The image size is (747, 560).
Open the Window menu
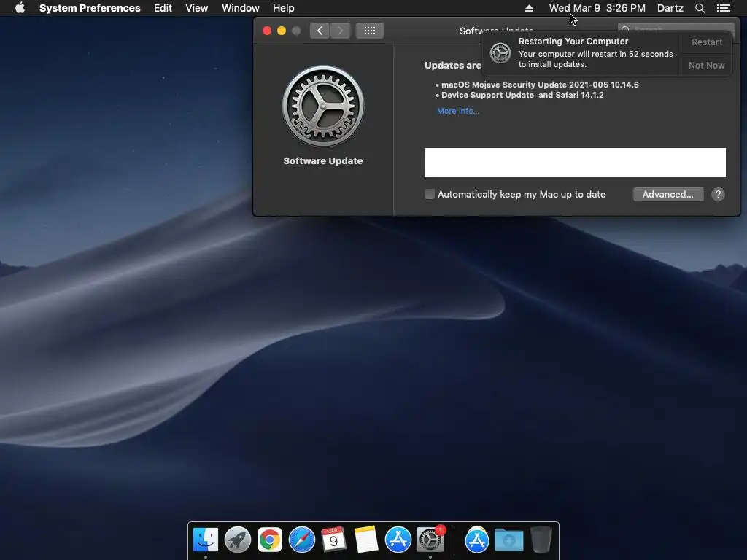click(241, 8)
